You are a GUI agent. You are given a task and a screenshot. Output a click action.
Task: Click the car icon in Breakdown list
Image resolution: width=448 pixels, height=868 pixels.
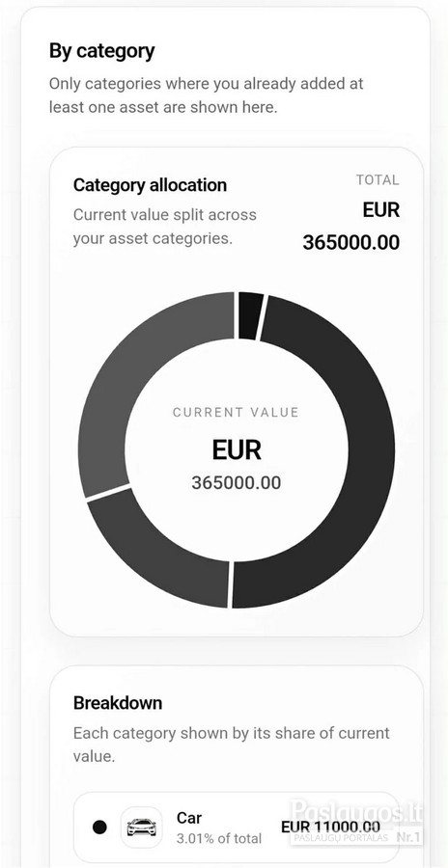(141, 827)
